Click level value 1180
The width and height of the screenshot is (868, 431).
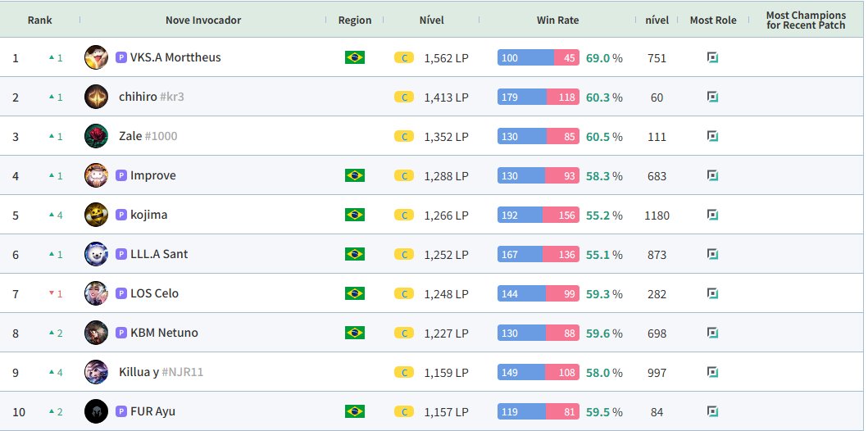coord(657,215)
